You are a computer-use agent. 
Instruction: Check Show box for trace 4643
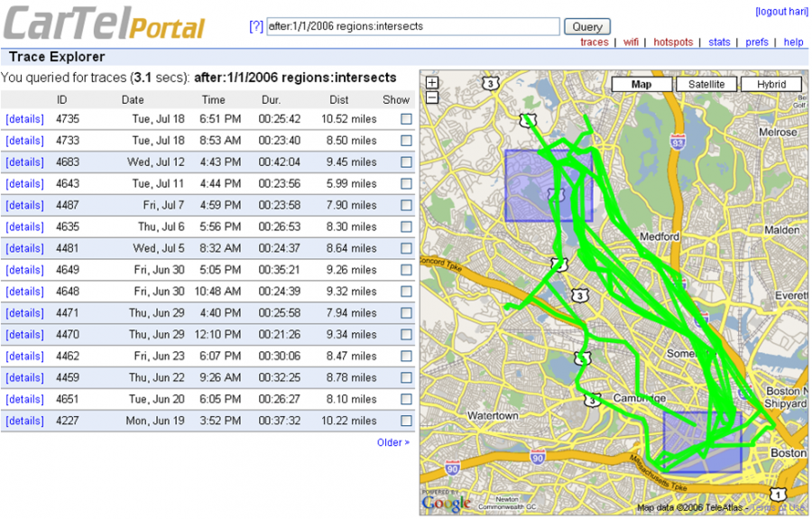(x=407, y=184)
